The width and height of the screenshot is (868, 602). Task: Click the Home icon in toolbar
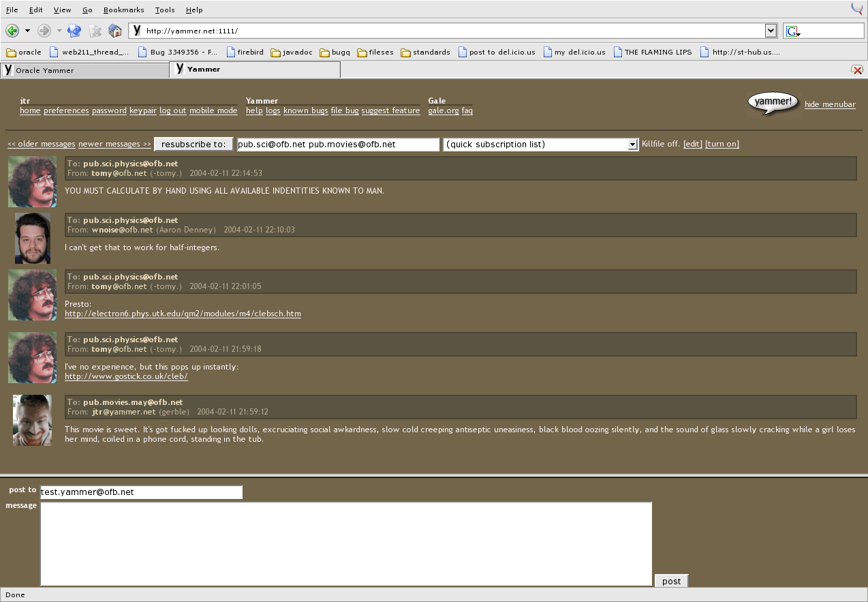coord(115,31)
